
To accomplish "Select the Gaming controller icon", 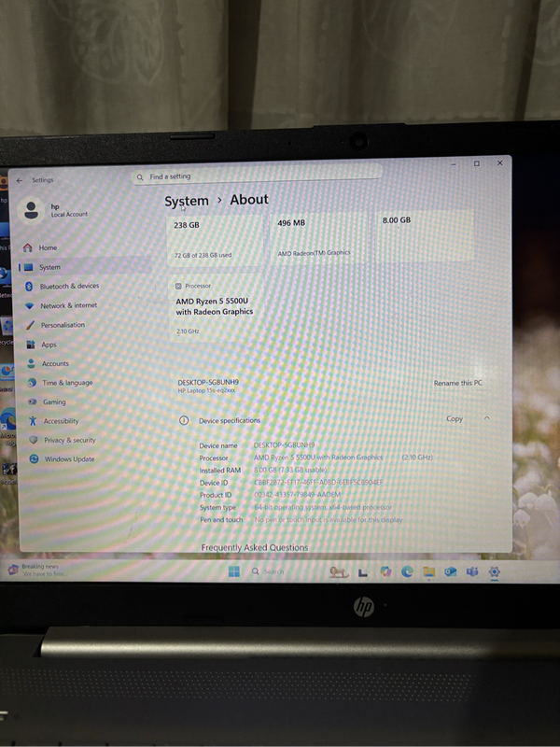I will click(x=33, y=402).
